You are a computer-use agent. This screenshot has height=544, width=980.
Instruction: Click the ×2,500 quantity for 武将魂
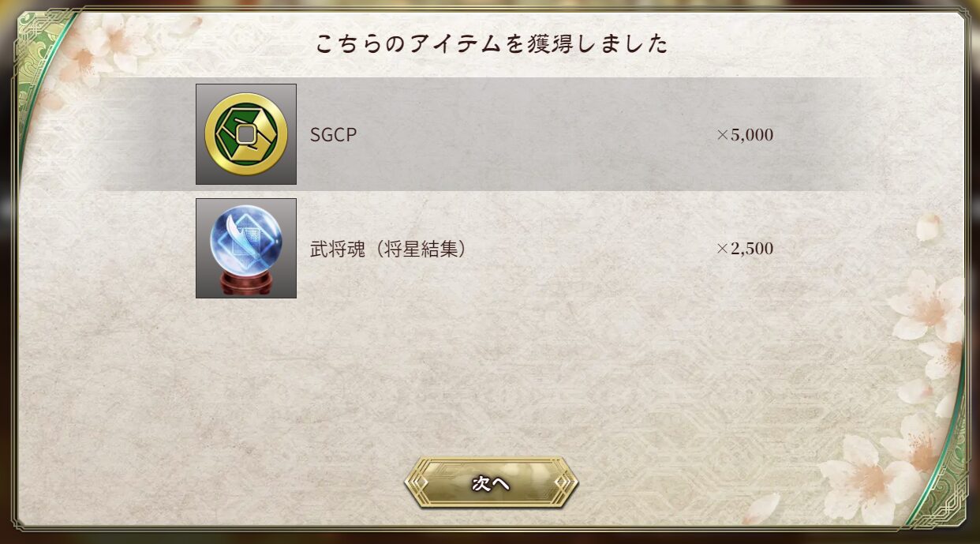[x=745, y=249]
